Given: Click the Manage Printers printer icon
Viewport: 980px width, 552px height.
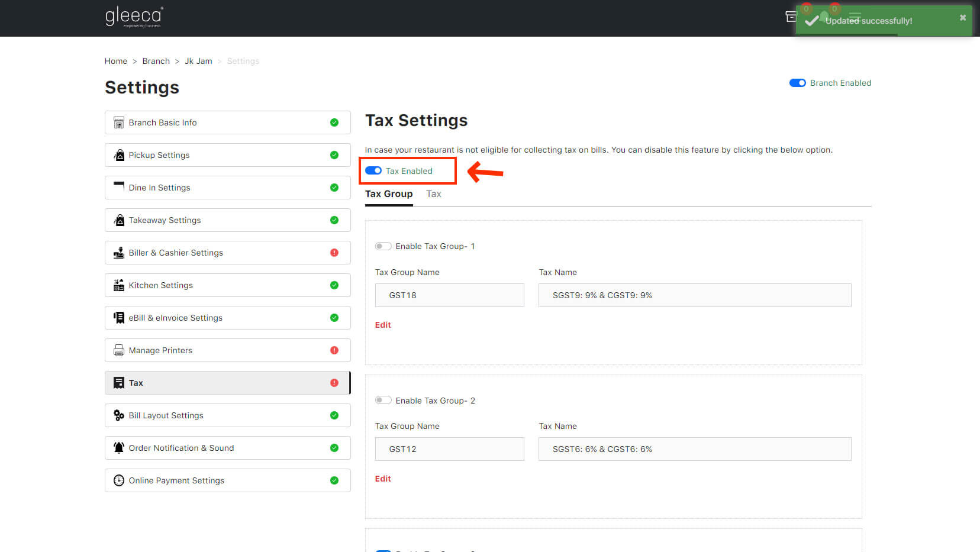Looking at the screenshot, I should click(x=118, y=350).
